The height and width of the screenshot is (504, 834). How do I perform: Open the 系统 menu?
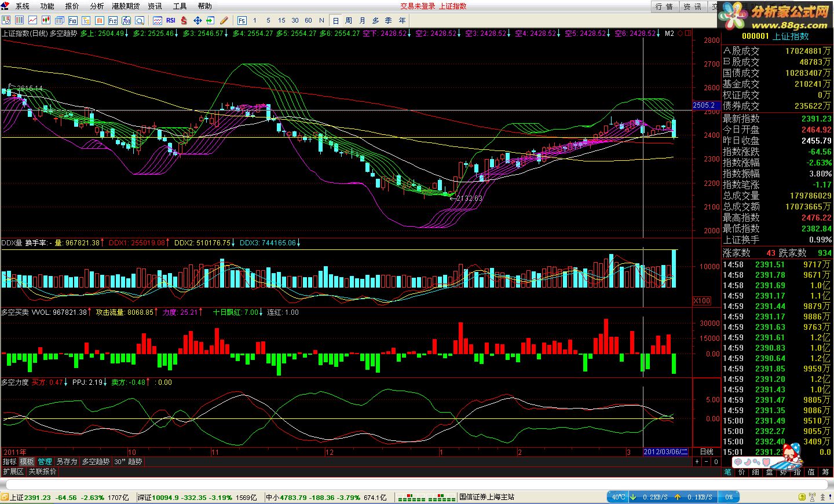click(22, 6)
